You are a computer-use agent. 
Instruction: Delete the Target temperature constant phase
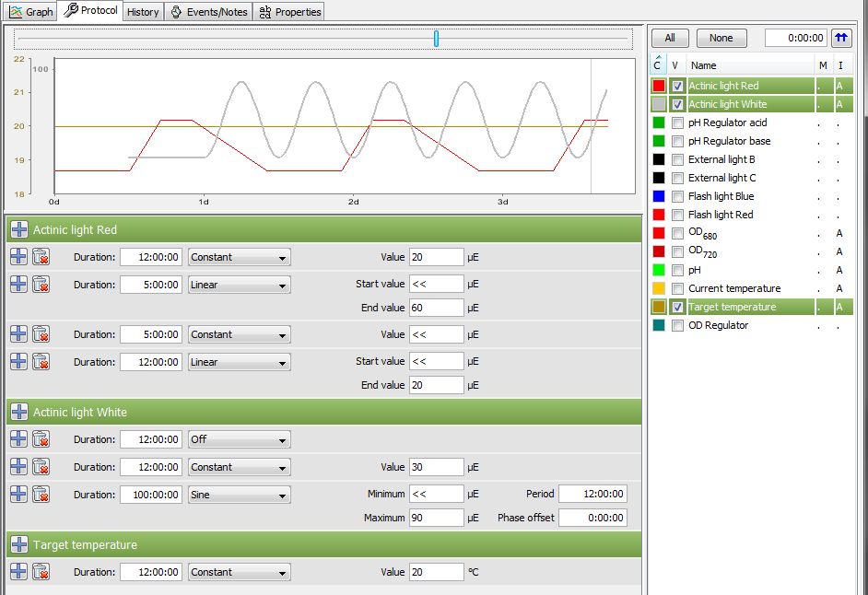click(41, 572)
